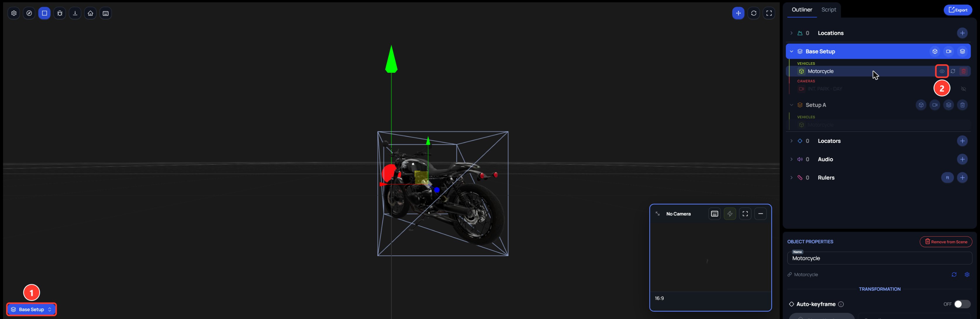The height and width of the screenshot is (319, 980).
Task: Click the No Camera label
Action: pos(678,214)
